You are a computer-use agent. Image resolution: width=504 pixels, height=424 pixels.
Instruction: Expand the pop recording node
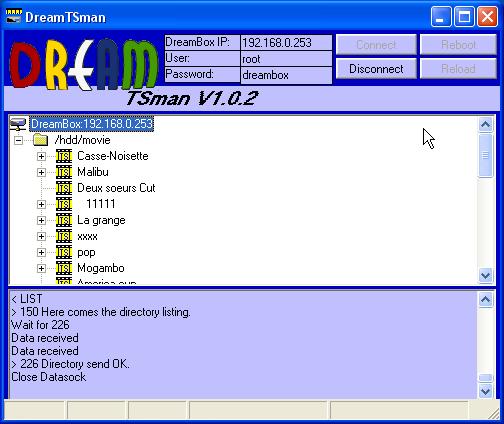tap(41, 252)
